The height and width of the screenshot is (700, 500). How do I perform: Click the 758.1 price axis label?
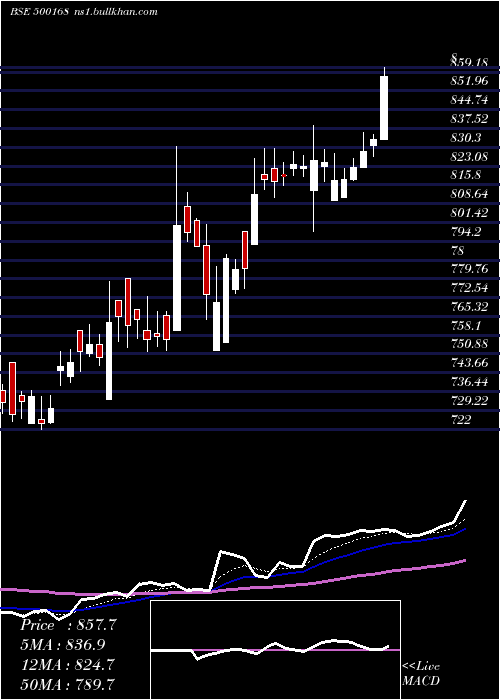pos(466,325)
